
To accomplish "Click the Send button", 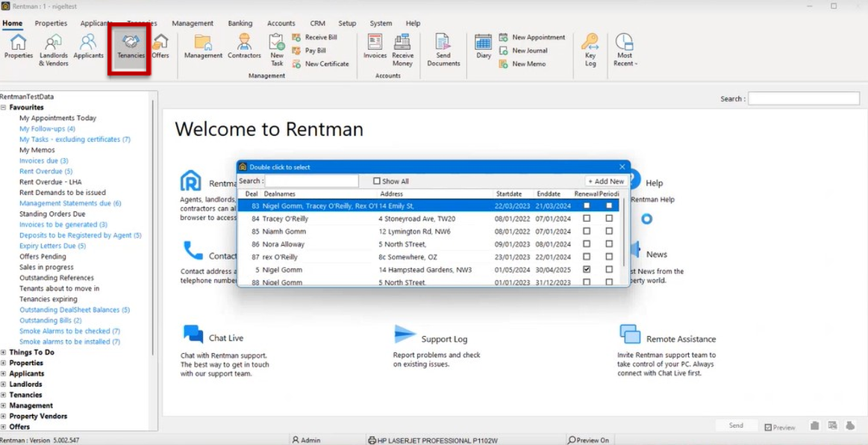I will tap(736, 426).
